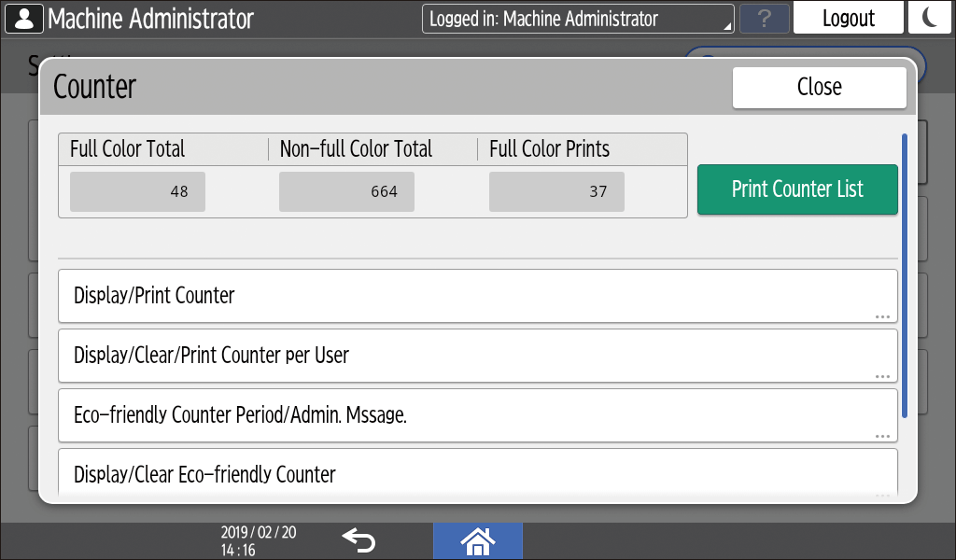Click the Counter dialog's vertical scrollbar
The height and width of the screenshot is (560, 956).
tap(904, 276)
